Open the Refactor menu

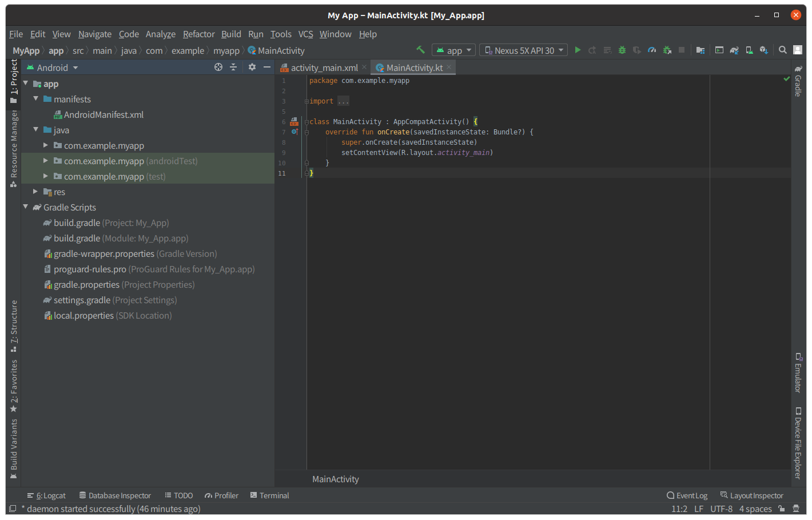pyautogui.click(x=198, y=34)
